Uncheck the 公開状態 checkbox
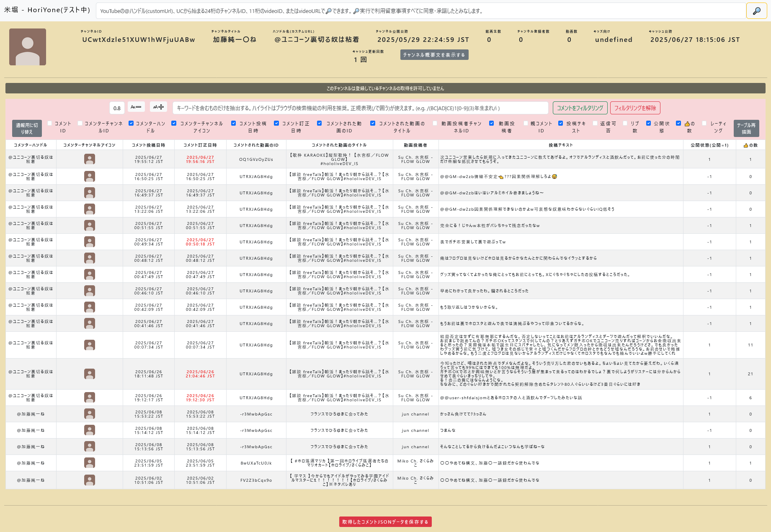771x532 pixels. click(x=649, y=123)
